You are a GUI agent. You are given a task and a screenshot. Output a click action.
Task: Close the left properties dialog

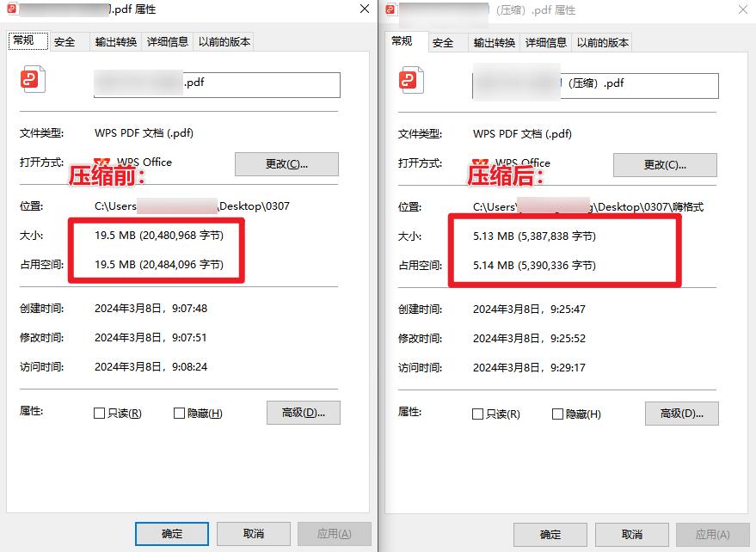point(365,9)
